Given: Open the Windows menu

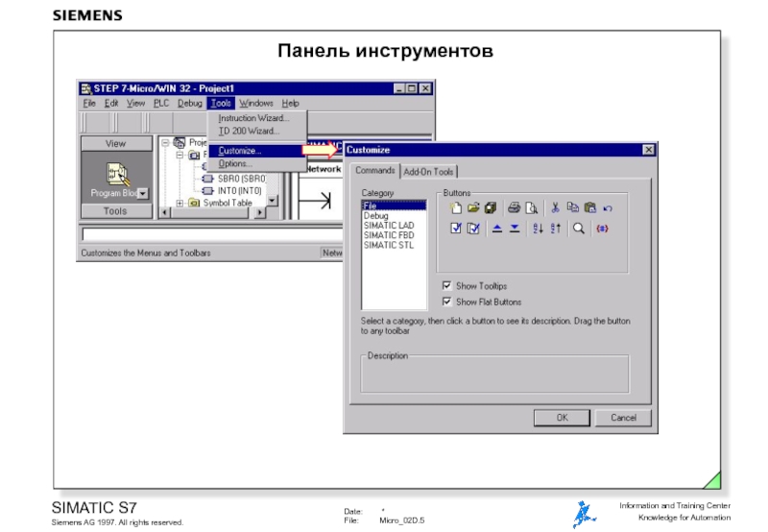Looking at the screenshot, I should (256, 103).
